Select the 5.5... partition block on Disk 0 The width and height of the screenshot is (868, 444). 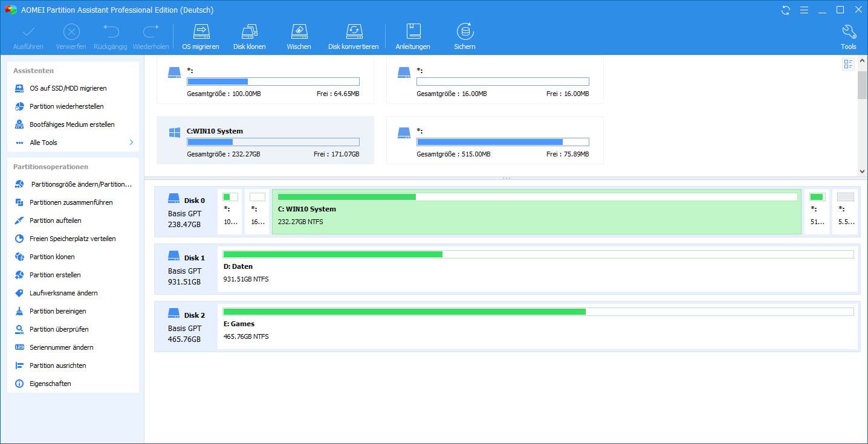point(846,211)
